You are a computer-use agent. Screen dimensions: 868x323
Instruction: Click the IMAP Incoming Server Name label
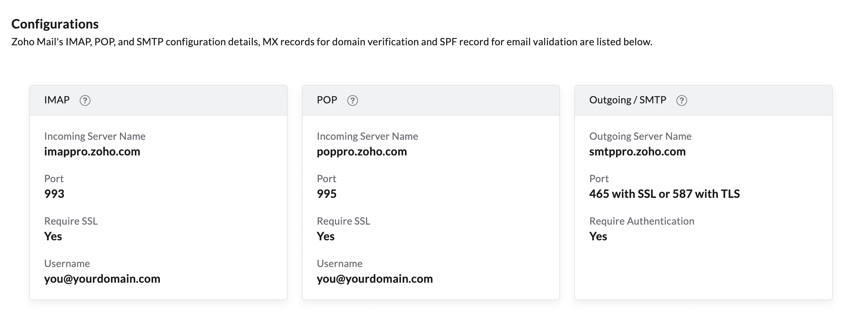click(95, 136)
